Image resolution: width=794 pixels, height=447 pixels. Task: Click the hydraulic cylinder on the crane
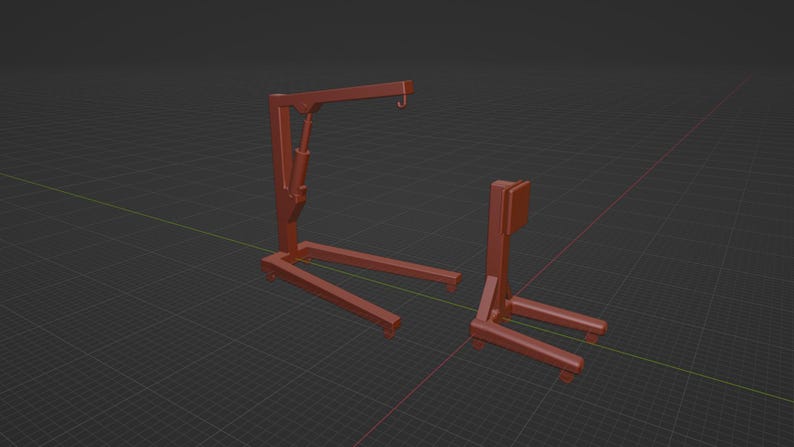pos(301,161)
